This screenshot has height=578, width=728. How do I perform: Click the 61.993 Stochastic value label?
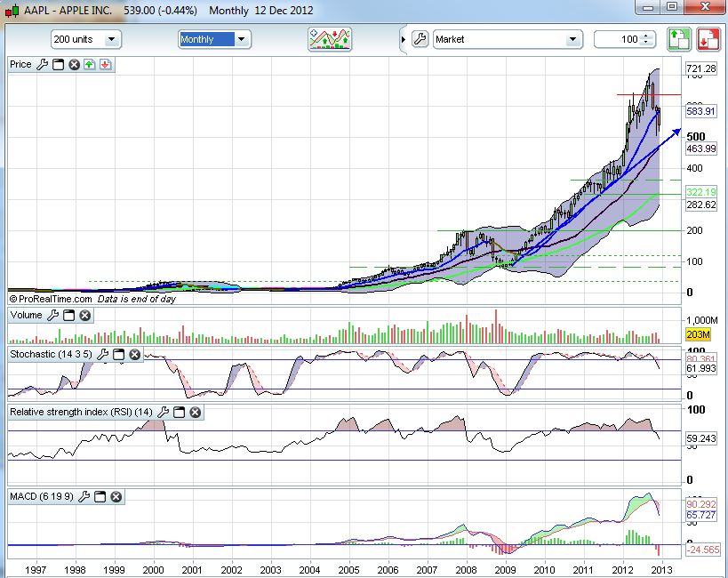coord(701,369)
